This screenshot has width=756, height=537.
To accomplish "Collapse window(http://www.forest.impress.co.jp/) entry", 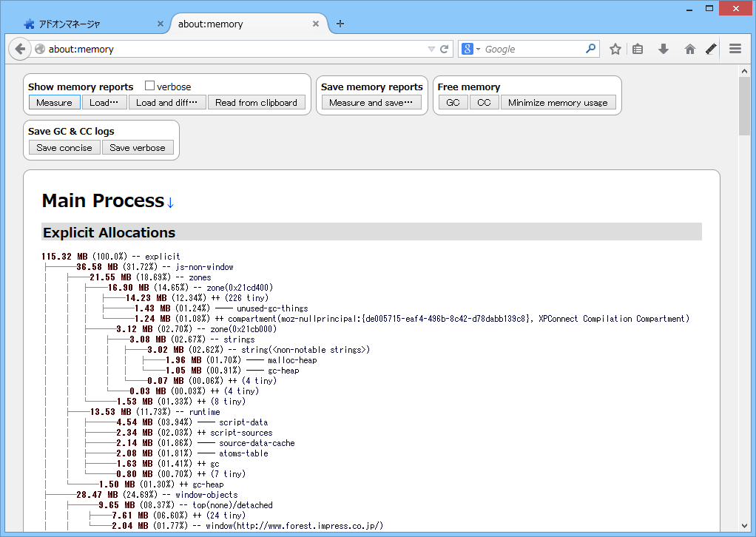I will (x=247, y=526).
